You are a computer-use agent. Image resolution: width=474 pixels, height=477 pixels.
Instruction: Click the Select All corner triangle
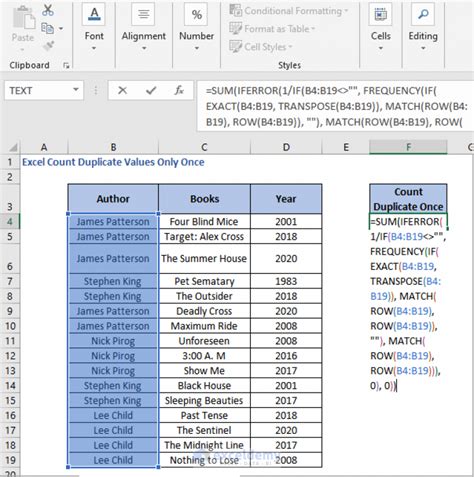point(12,147)
